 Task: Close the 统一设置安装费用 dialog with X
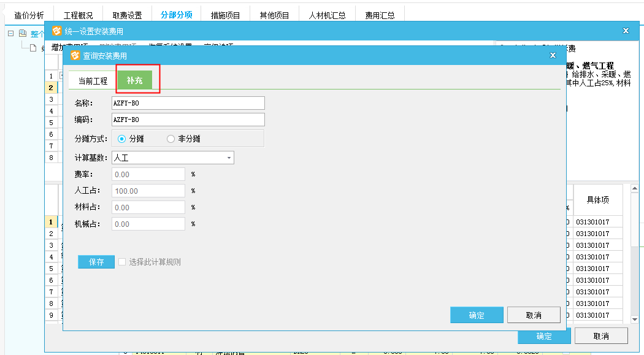(626, 31)
